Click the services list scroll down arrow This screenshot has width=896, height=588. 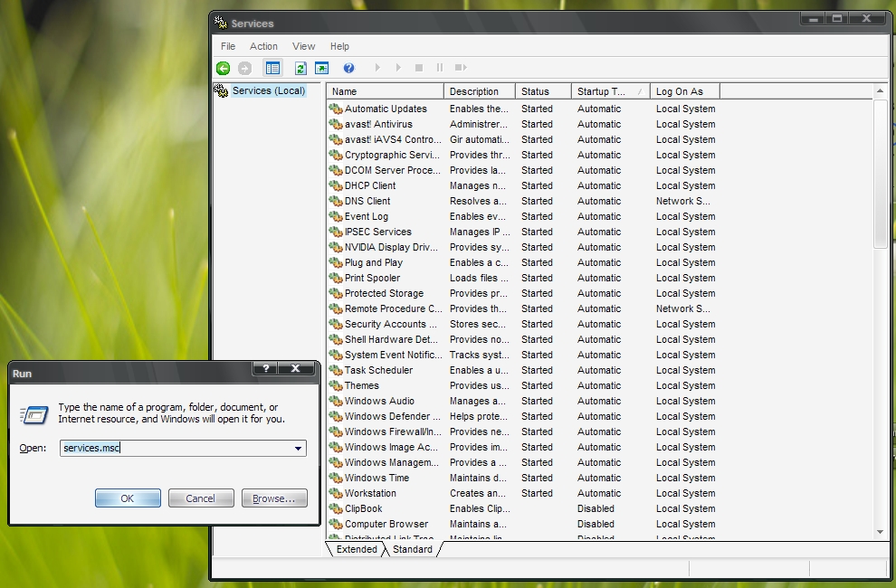point(880,532)
